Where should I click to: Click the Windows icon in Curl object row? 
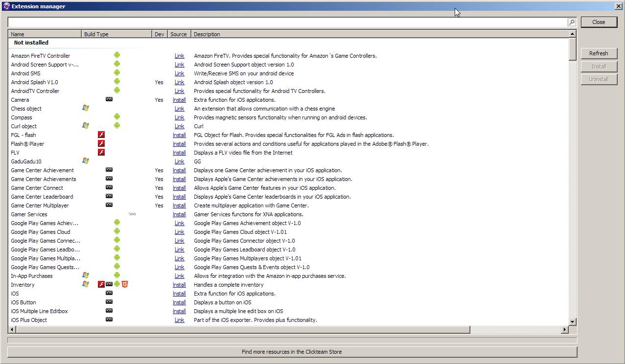click(x=86, y=125)
